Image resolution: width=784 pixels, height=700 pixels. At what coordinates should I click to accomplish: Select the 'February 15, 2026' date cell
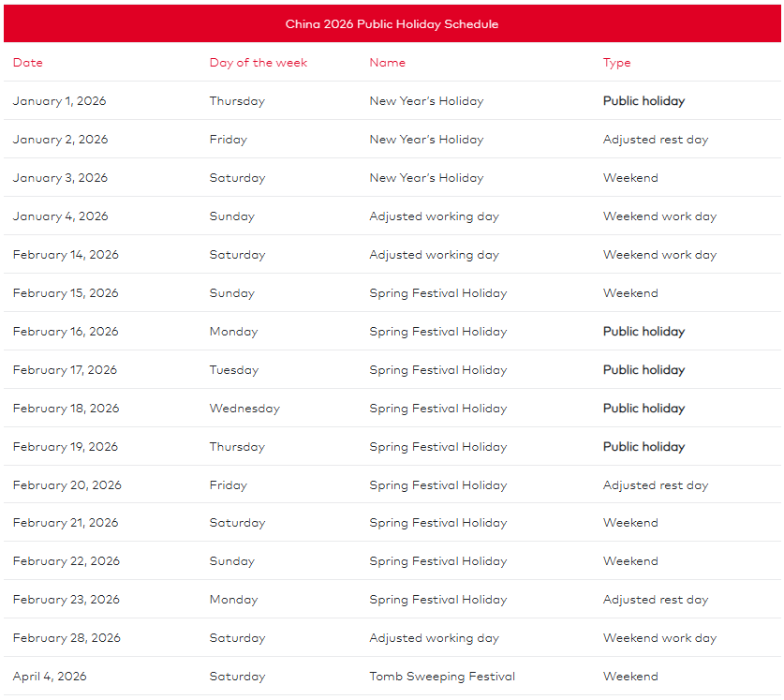66,293
